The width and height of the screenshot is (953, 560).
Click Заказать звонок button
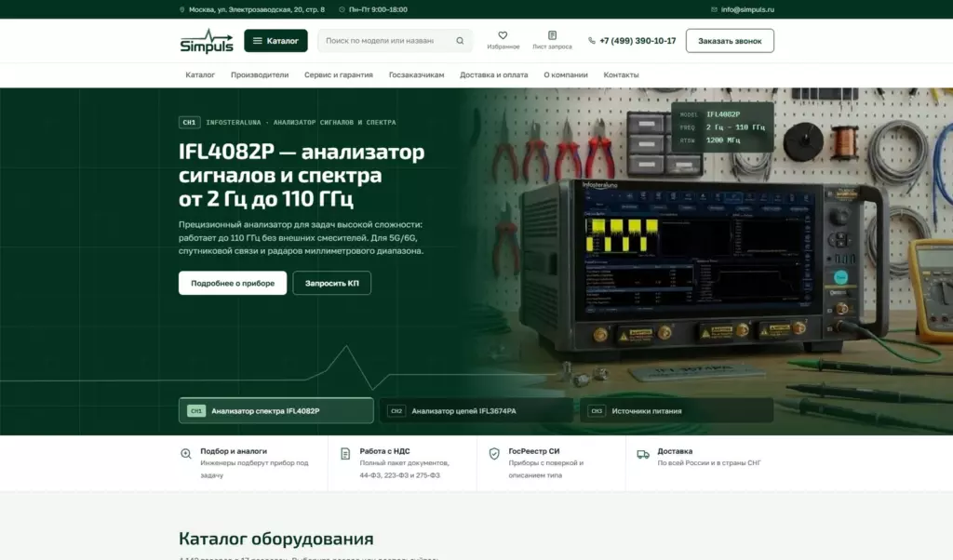pyautogui.click(x=730, y=41)
